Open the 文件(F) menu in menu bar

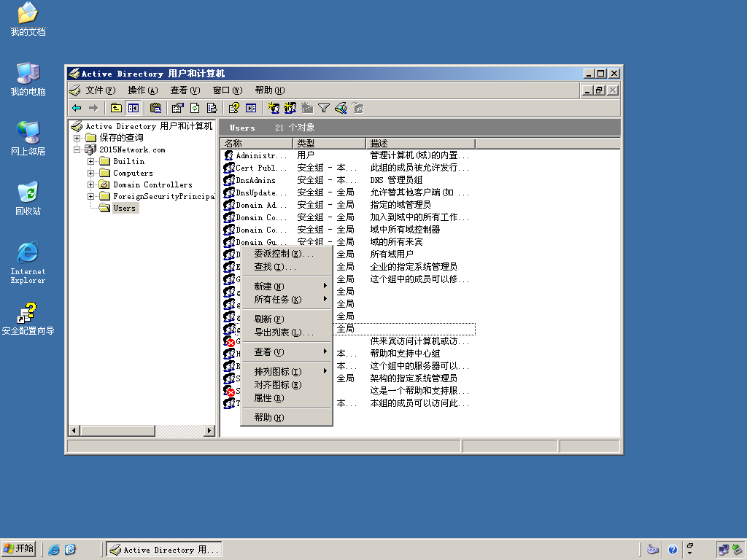point(100,90)
